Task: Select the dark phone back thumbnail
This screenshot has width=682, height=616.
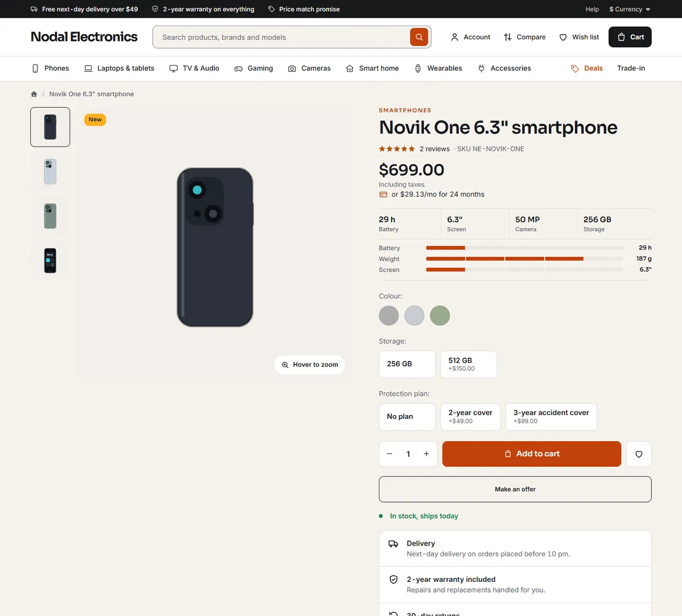Action: coord(50,127)
